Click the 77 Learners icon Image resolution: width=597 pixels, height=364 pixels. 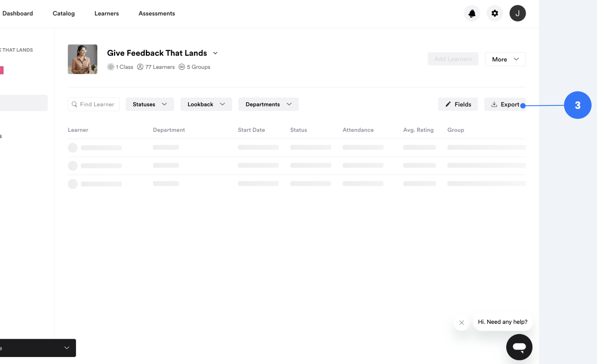(x=140, y=67)
